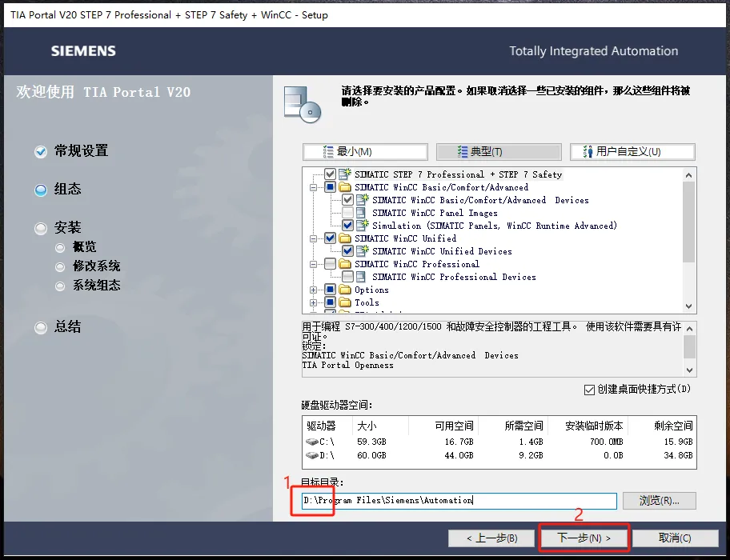This screenshot has width=730, height=560.
Task: Click the WinCC Unified Devices package icon
Action: tap(363, 250)
